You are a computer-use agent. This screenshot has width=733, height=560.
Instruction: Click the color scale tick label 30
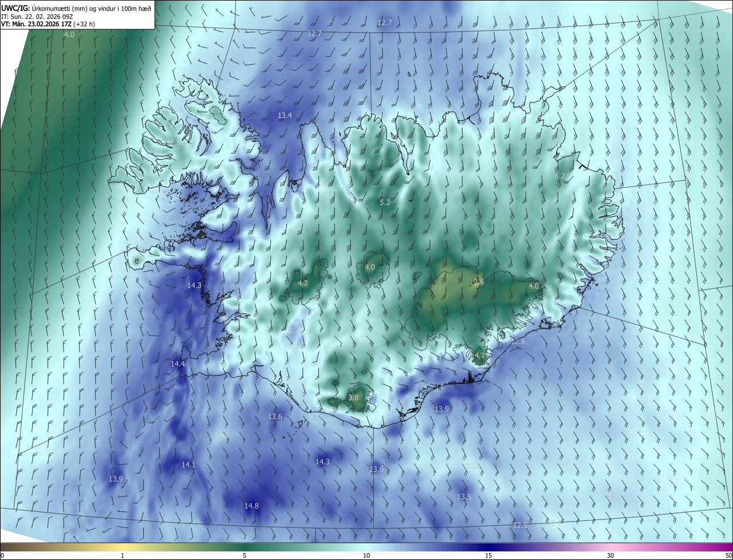tap(610, 555)
